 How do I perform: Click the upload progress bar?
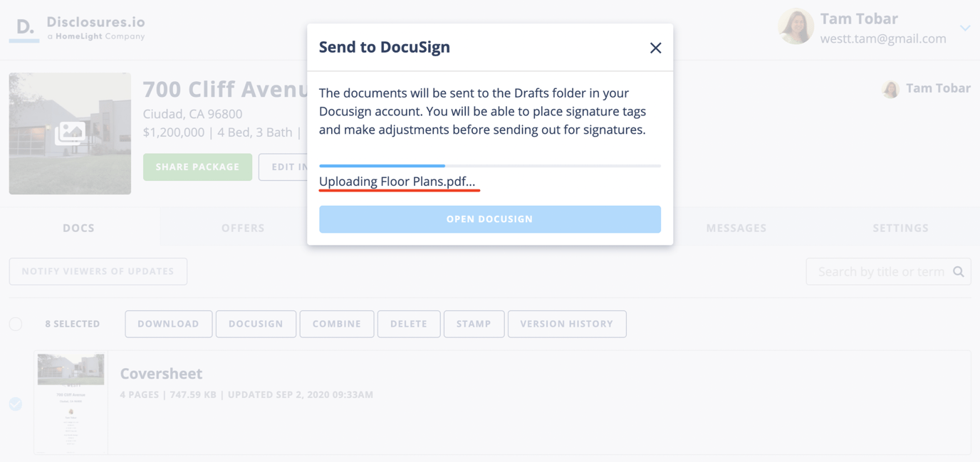pyautogui.click(x=489, y=165)
